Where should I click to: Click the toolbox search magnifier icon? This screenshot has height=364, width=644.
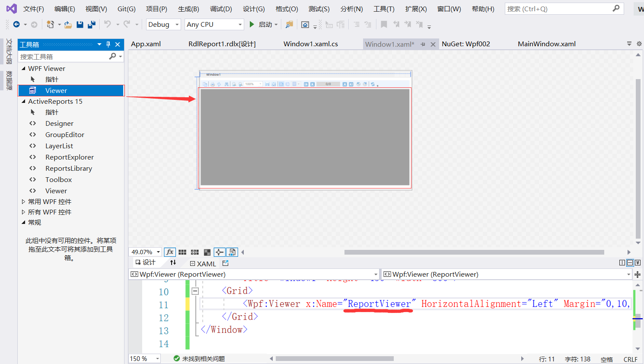112,56
